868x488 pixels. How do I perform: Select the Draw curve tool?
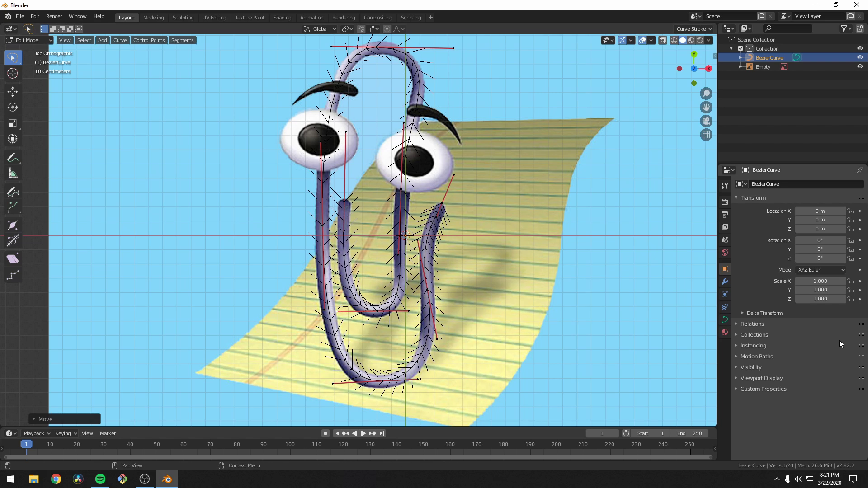pos(13,192)
